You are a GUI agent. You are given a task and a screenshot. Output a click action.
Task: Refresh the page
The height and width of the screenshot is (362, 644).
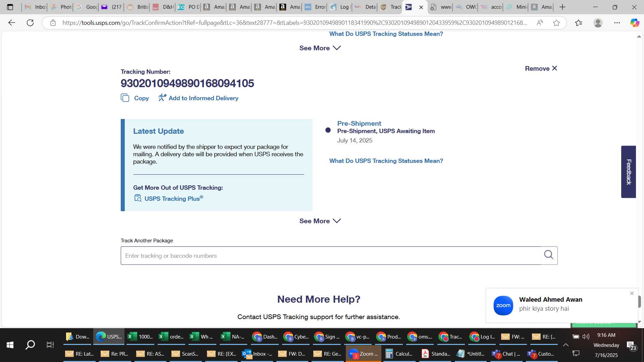click(x=30, y=23)
